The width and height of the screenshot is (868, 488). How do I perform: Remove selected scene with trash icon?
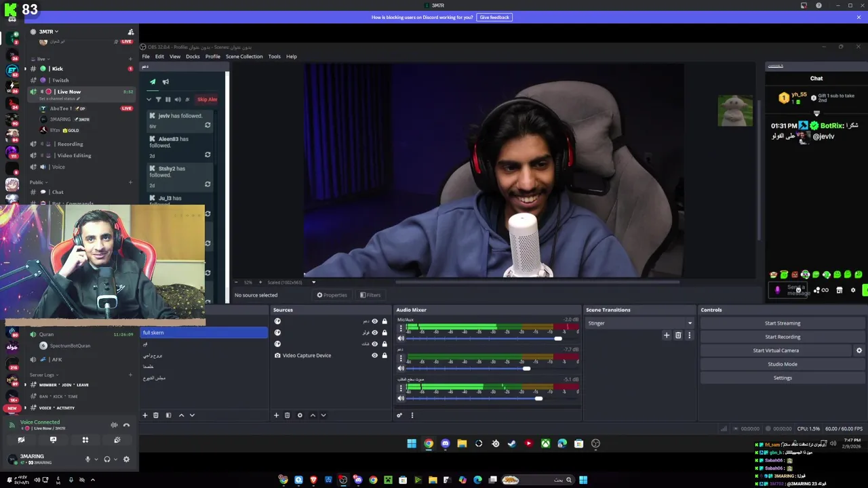155,415
